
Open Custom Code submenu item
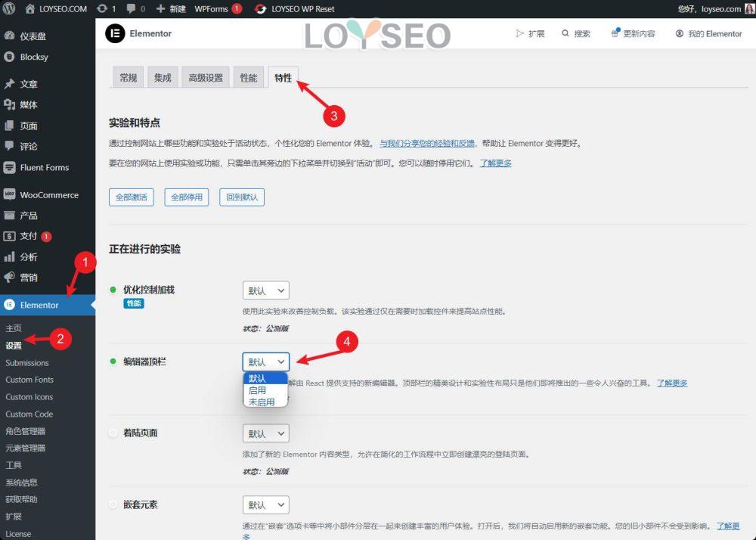[x=29, y=414]
